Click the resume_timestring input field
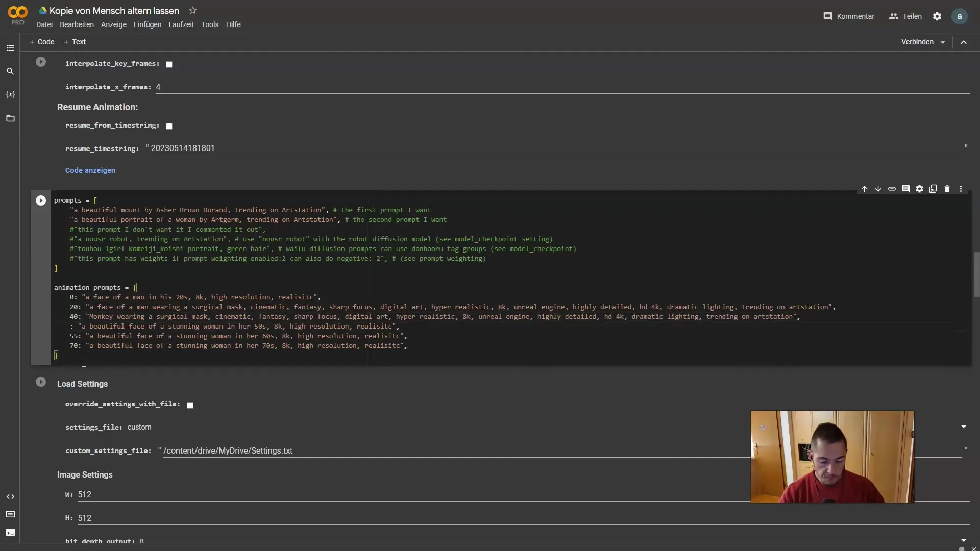980x551 pixels. [x=556, y=148]
